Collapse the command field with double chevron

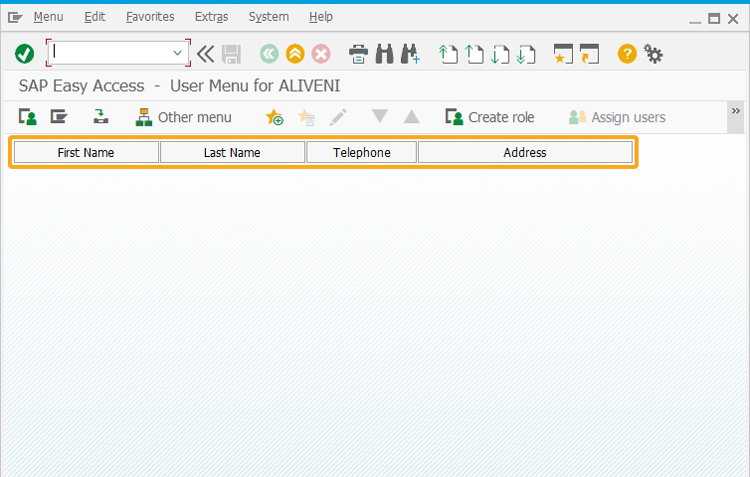click(x=206, y=54)
